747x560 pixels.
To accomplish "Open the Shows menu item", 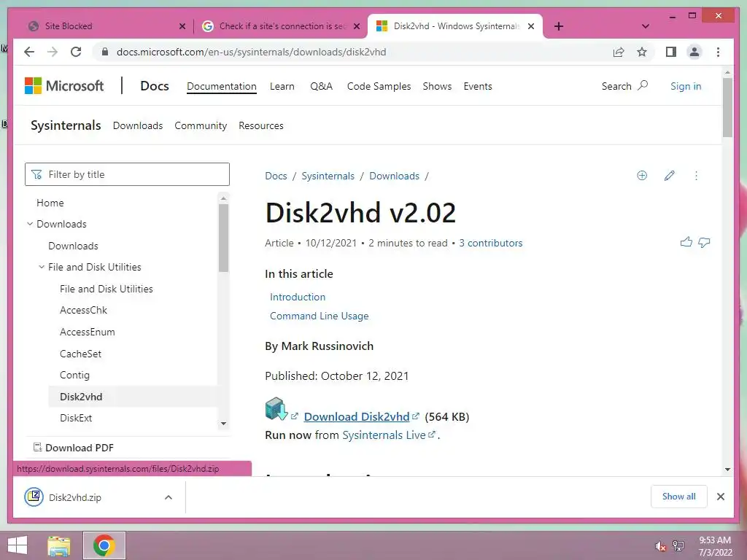I will 437,86.
